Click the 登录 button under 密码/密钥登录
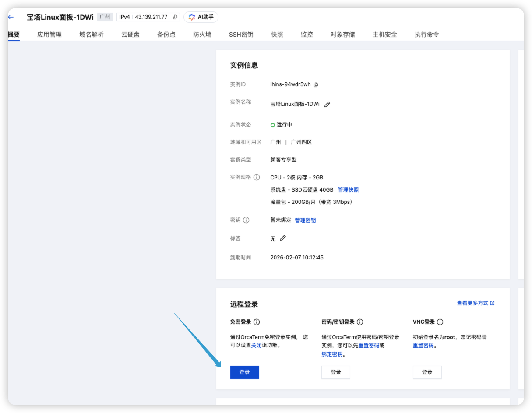 click(336, 372)
